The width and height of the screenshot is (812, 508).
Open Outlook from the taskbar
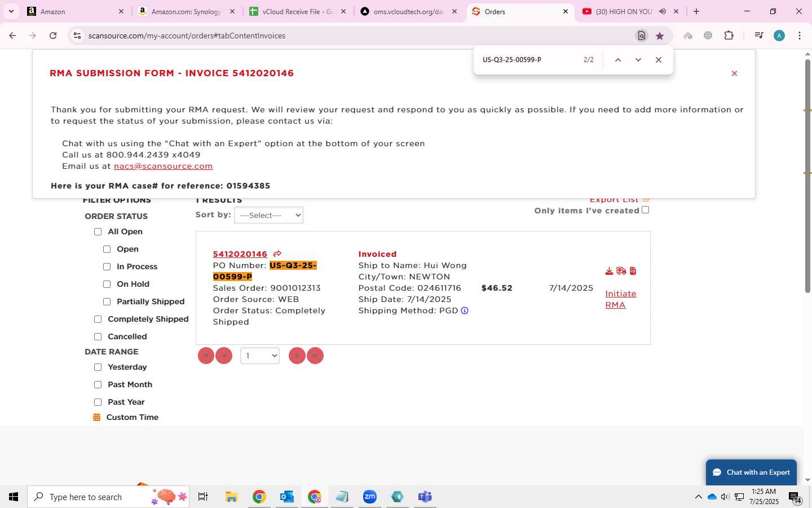click(x=286, y=497)
